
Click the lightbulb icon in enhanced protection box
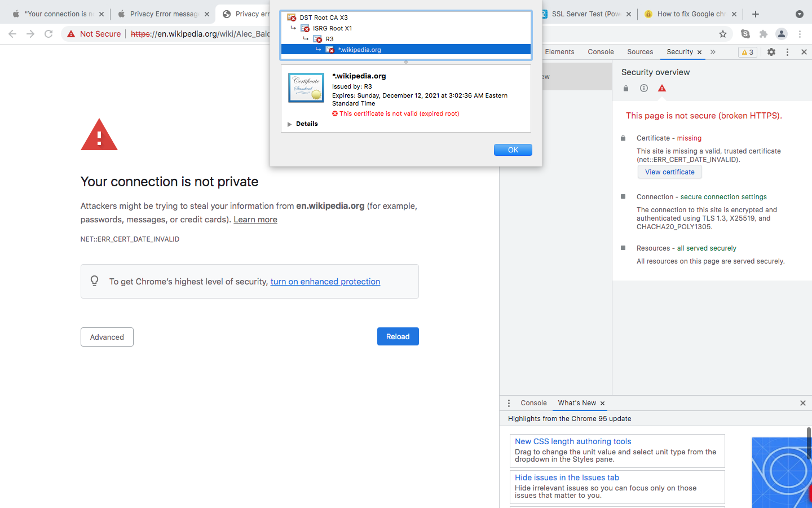click(95, 281)
